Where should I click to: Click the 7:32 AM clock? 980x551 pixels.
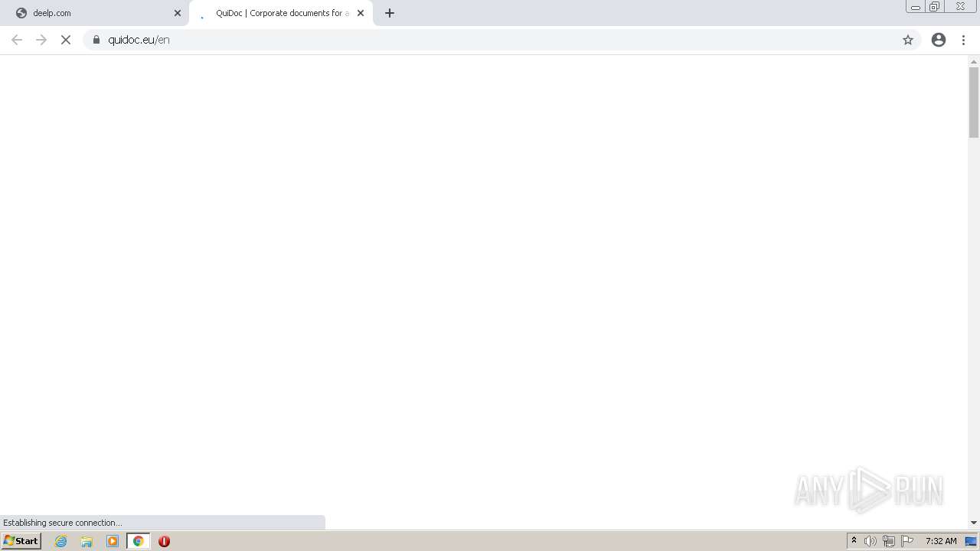click(x=941, y=541)
